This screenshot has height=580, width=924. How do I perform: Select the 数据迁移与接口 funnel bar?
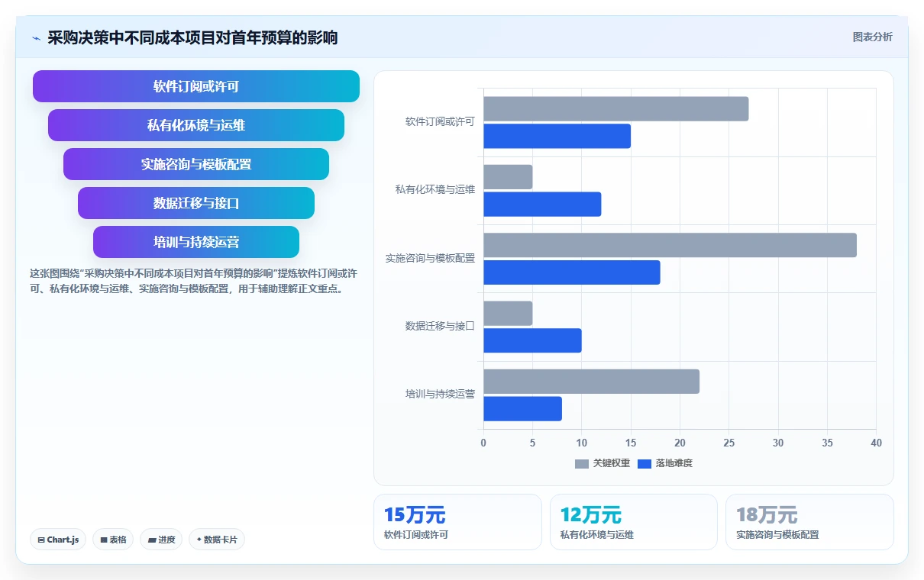click(196, 203)
